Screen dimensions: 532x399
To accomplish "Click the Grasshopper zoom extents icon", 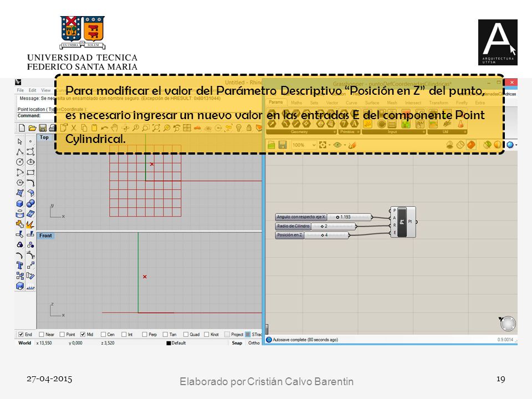I will (323, 145).
